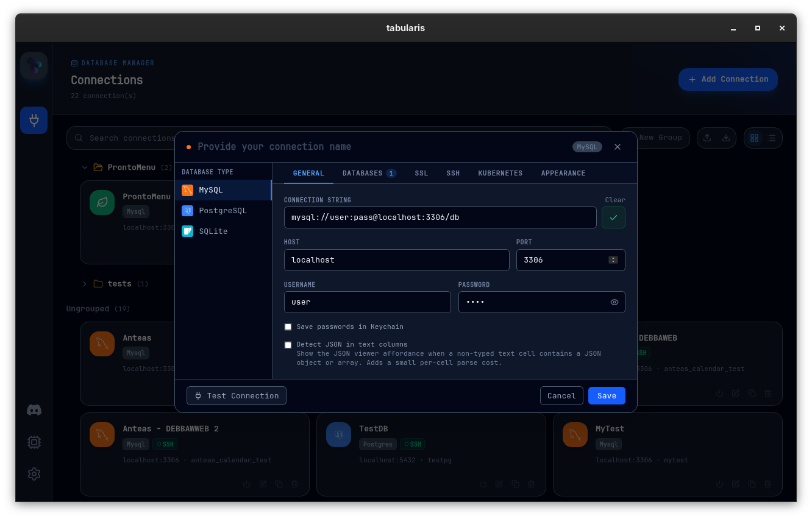Click the MyTest MySQL dolphin icon

tap(575, 435)
